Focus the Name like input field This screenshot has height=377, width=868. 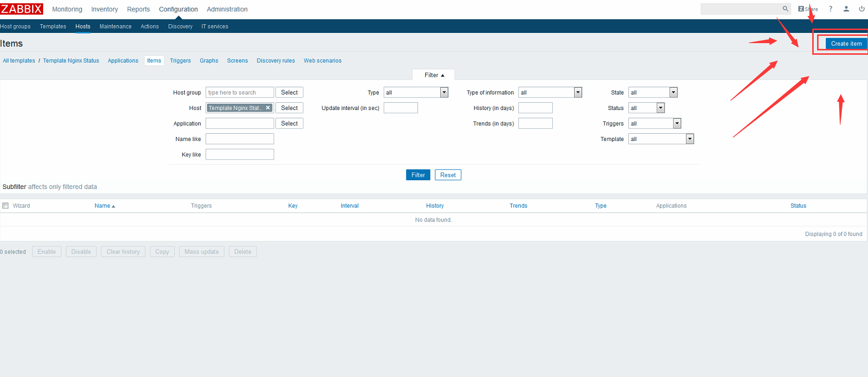(240, 139)
